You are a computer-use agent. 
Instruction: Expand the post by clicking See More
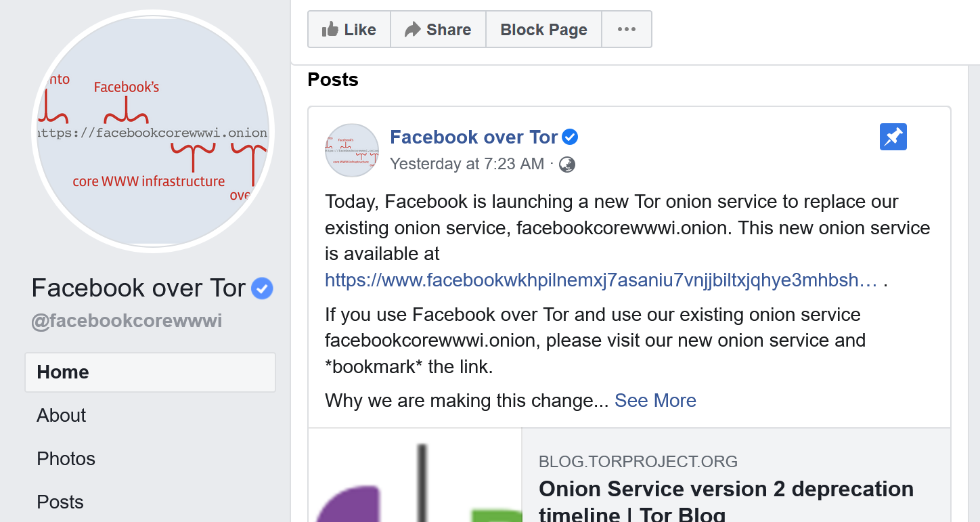point(655,400)
